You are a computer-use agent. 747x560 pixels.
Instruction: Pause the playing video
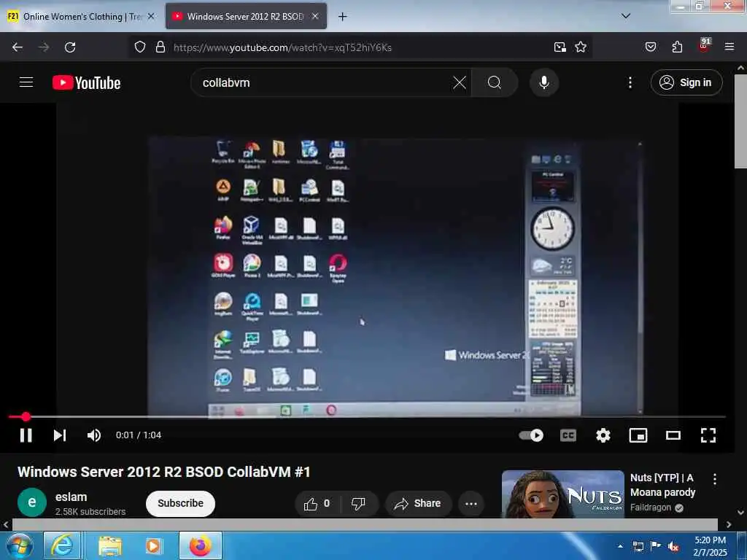[x=26, y=435]
